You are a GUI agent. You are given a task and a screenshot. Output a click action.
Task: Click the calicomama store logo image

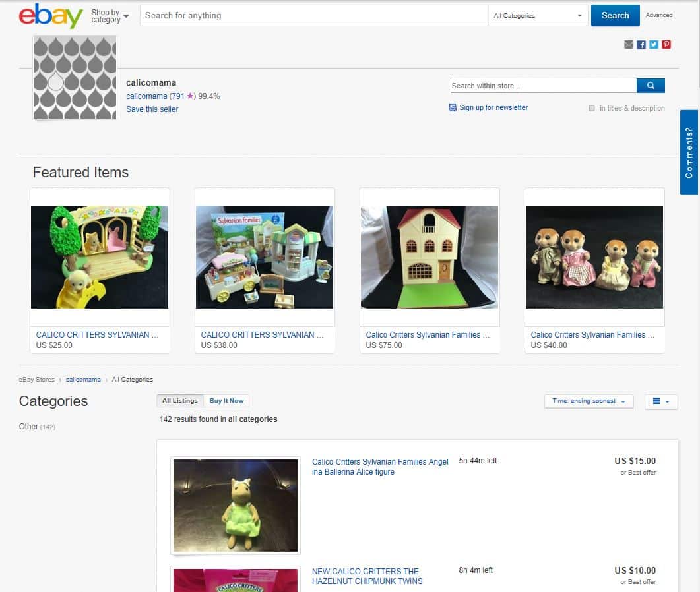pyautogui.click(x=75, y=78)
